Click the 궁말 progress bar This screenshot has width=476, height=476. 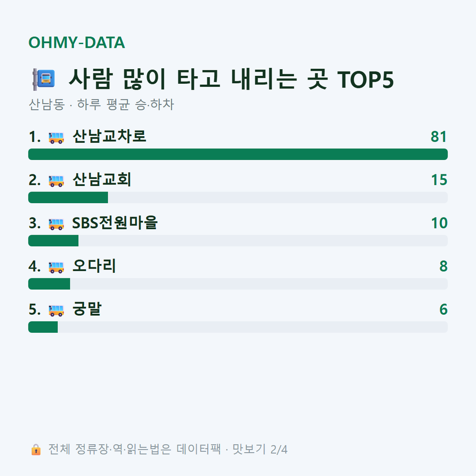click(238, 327)
